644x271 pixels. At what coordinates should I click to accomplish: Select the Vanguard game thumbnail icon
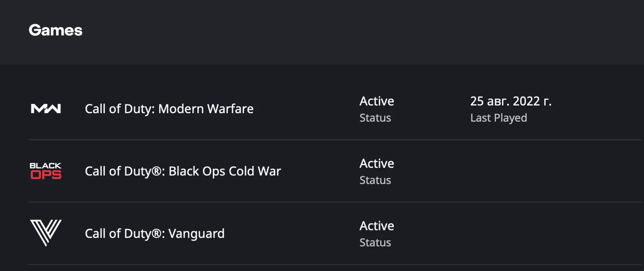45,233
